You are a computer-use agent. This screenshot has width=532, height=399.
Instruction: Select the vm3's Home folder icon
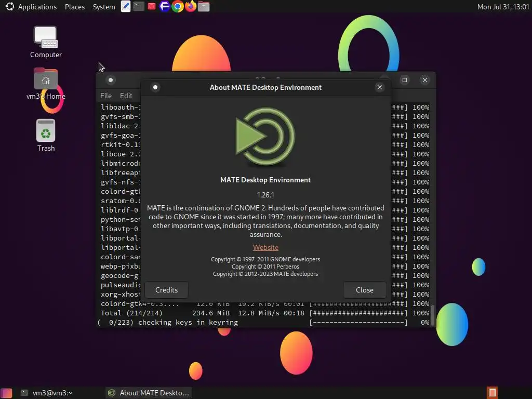click(x=46, y=85)
